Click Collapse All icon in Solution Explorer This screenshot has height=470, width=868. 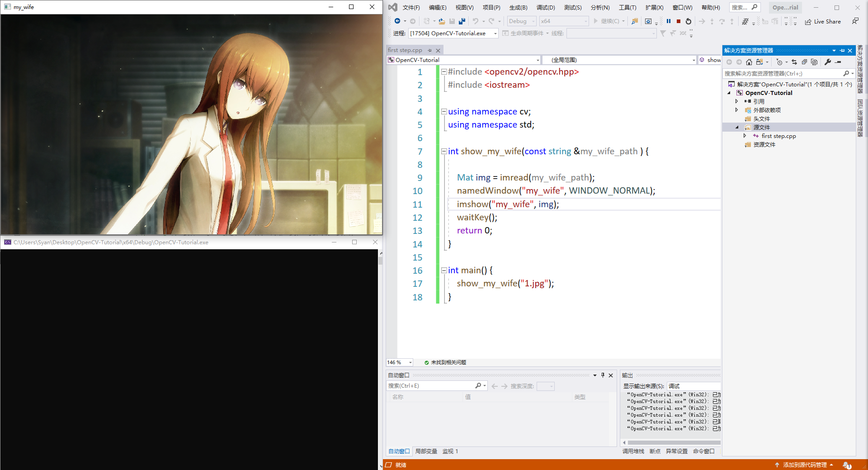(x=804, y=62)
